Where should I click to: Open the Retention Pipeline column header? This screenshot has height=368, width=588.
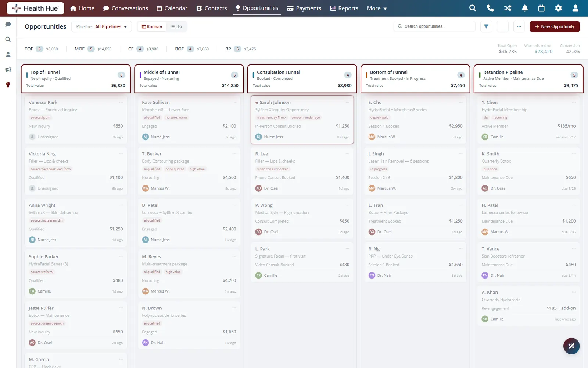coord(528,79)
